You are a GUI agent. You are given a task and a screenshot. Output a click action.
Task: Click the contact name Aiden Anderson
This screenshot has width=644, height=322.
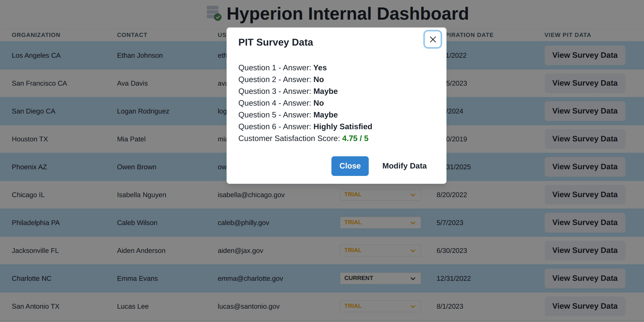141,251
